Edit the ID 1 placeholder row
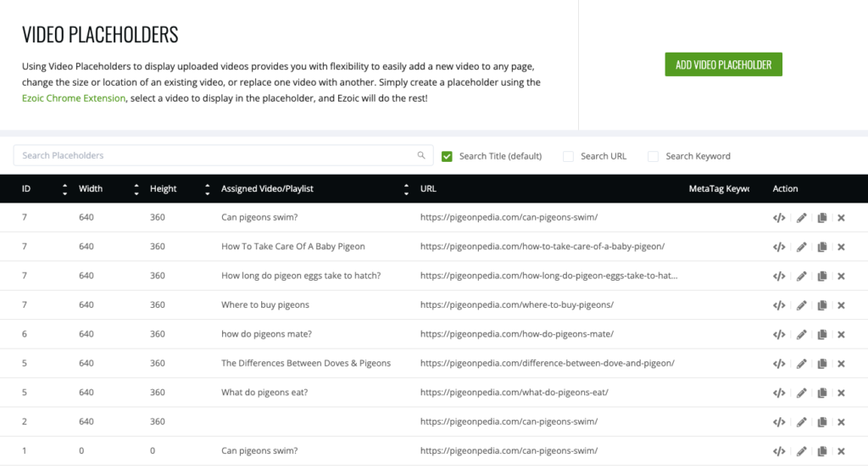This screenshot has width=868, height=469. coord(801,451)
